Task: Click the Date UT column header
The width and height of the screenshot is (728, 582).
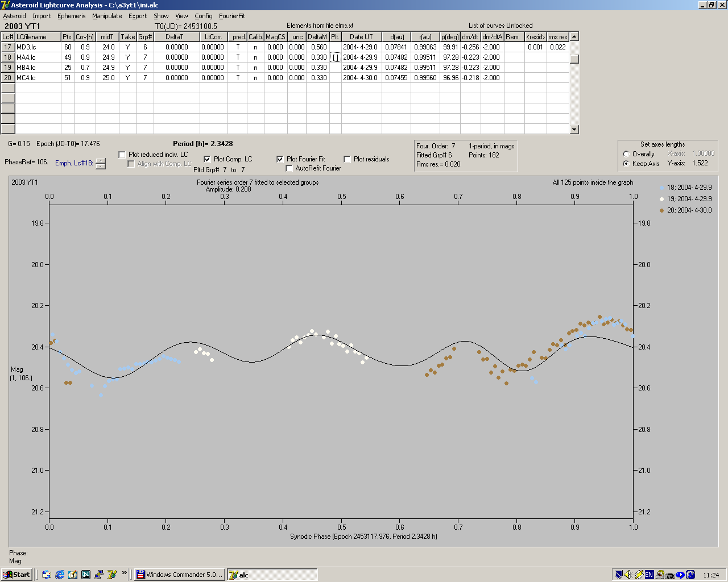Action: 361,37
